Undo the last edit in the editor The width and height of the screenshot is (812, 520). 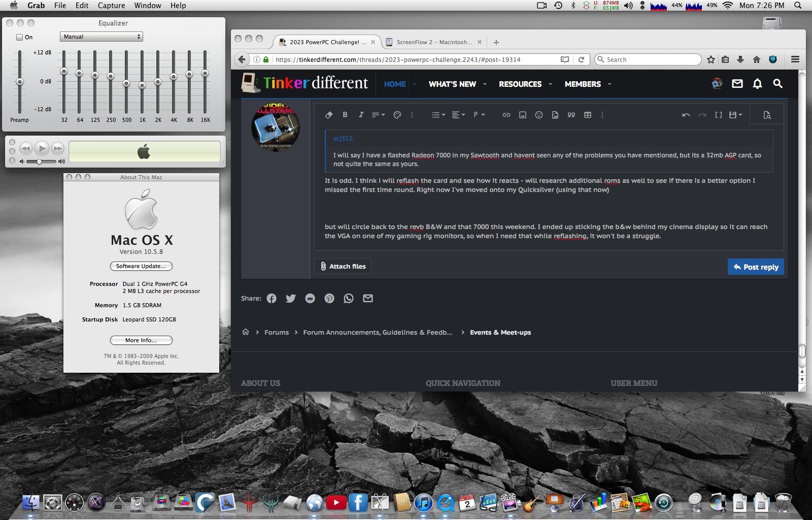tap(686, 115)
